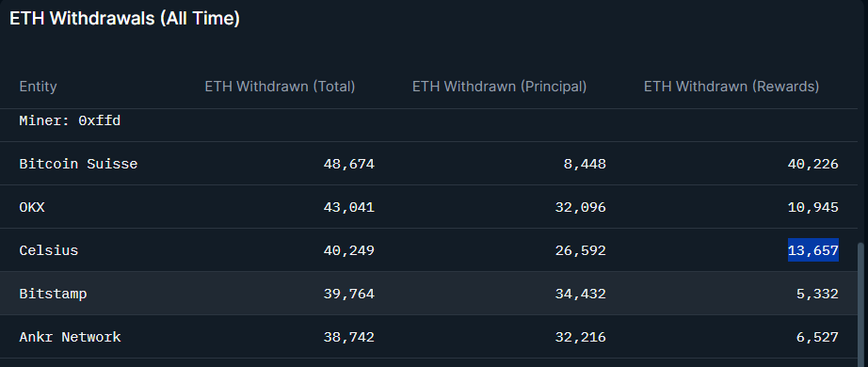Sort by ETH Withdrawn (Principal) column header

[x=499, y=87]
